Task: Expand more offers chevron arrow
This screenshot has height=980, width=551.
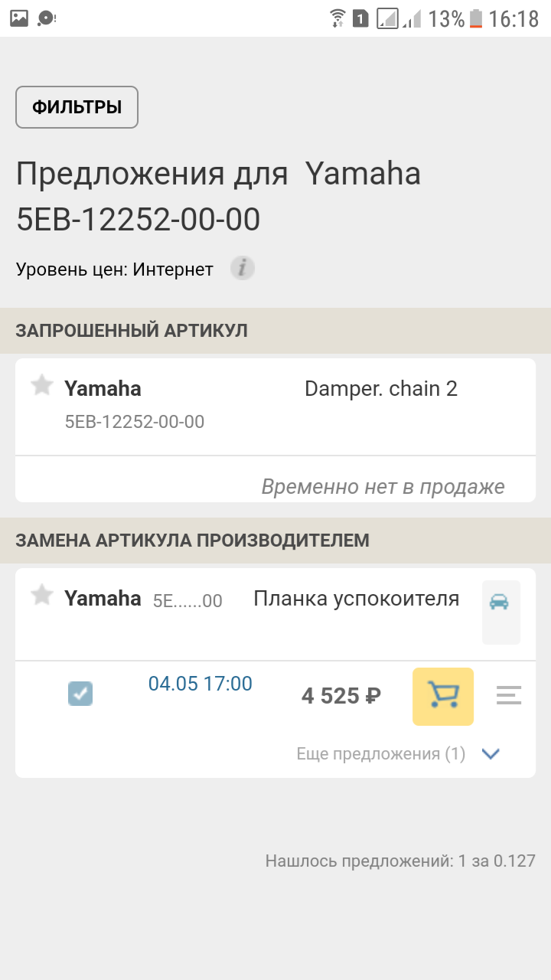Action: click(491, 754)
